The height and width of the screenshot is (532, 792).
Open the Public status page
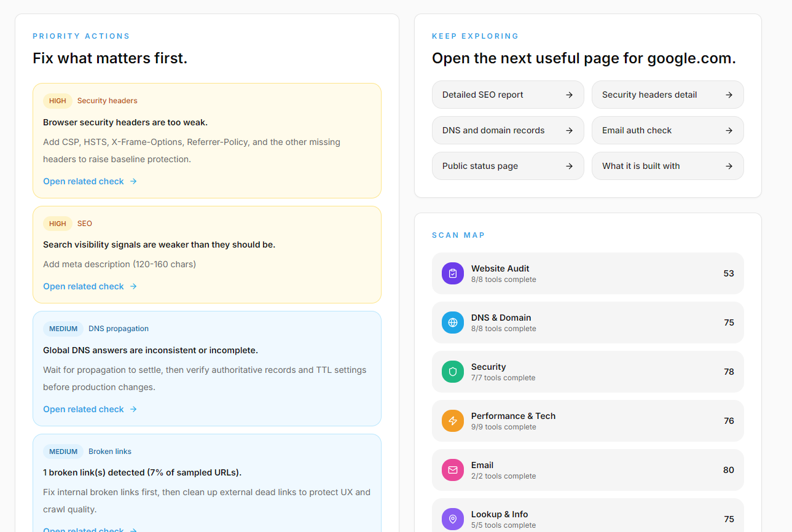[508, 166]
